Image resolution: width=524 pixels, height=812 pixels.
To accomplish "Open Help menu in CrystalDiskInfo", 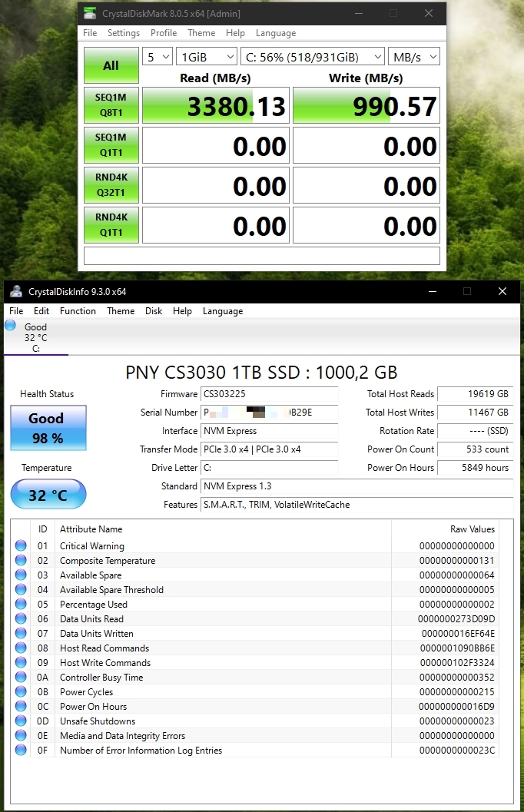I will (x=182, y=310).
